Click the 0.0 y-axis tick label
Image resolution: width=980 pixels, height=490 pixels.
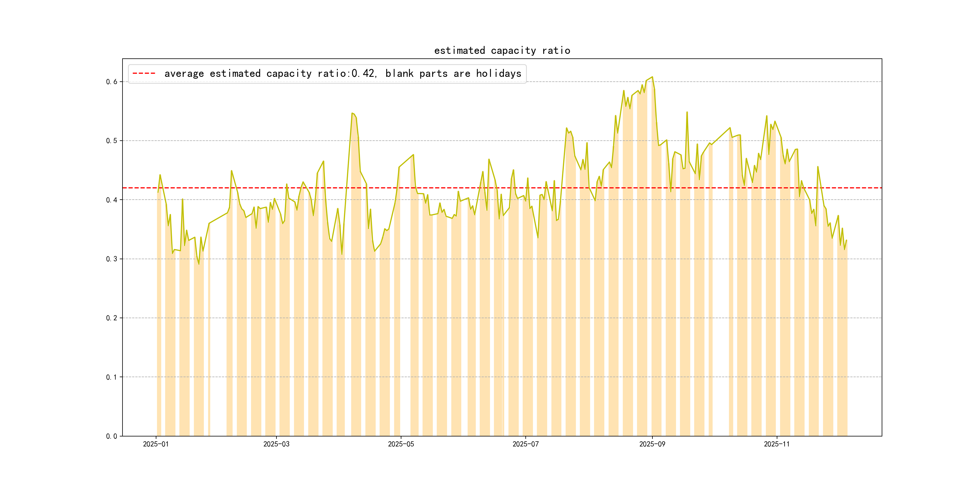(x=112, y=436)
